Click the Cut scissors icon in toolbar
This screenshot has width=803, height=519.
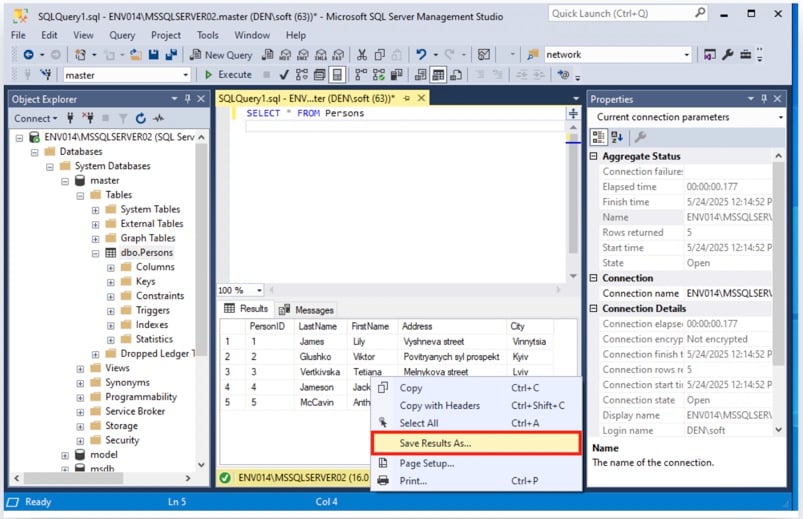pyautogui.click(x=363, y=55)
